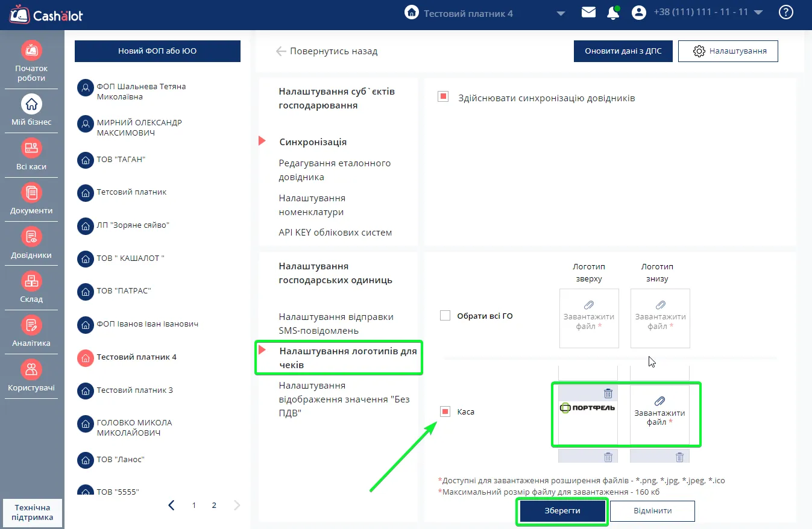Expand the taxpayer selector dropdown arrow

[x=561, y=13]
